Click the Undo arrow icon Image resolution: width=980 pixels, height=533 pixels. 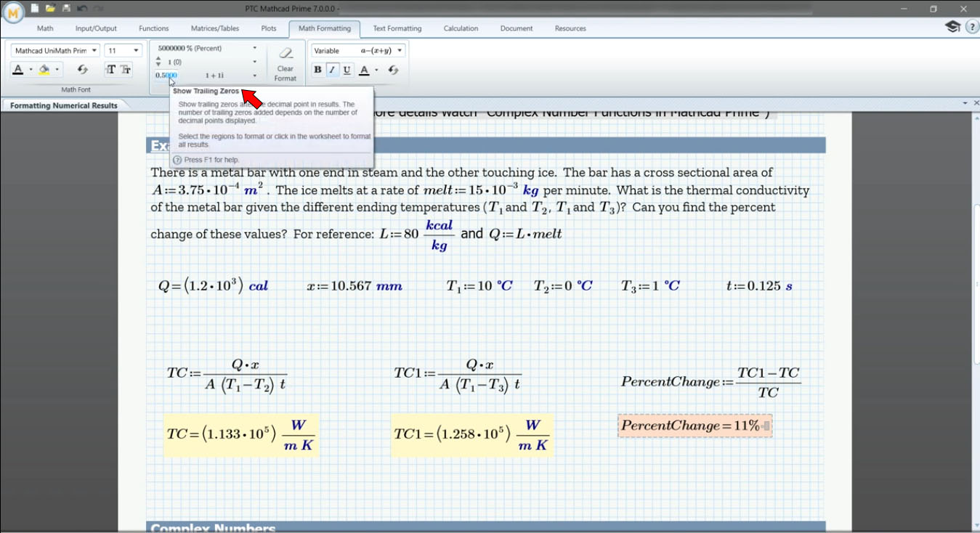(81, 8)
